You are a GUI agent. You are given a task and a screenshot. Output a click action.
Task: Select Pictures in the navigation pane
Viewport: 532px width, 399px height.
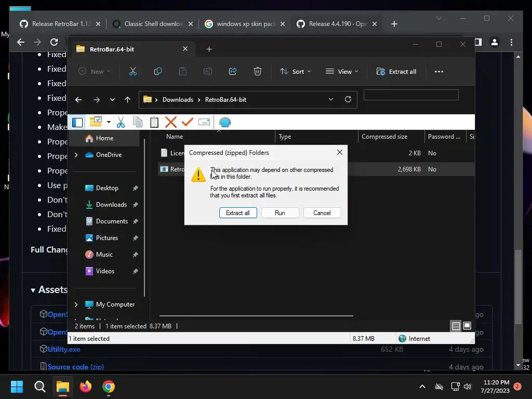(107, 238)
